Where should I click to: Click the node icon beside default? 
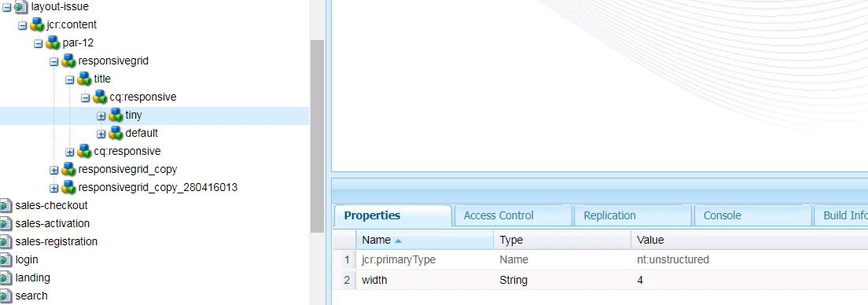[x=115, y=133]
